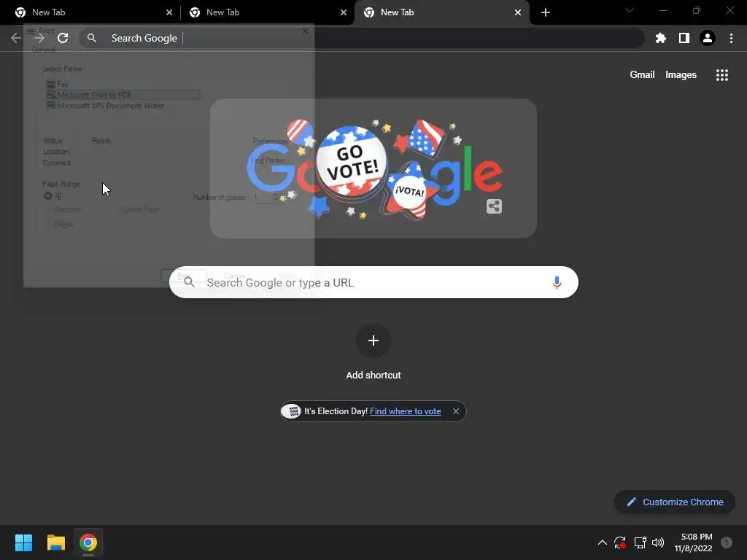Close the first New Tab
The width and height of the screenshot is (747, 560).
pyautogui.click(x=169, y=12)
